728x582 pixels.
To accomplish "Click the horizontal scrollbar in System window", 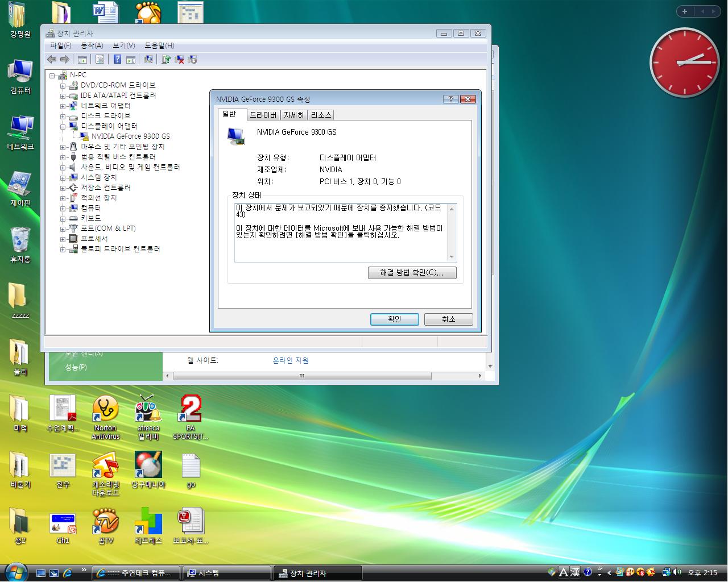I will coord(301,376).
